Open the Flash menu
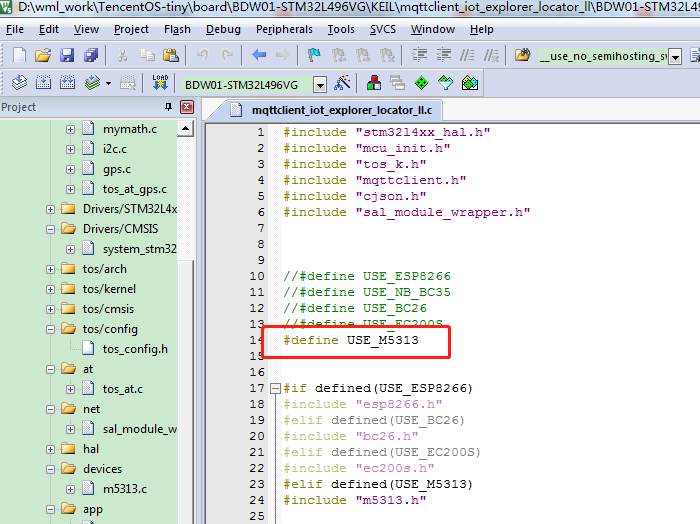Screen dimensions: 700x524 click(177, 29)
